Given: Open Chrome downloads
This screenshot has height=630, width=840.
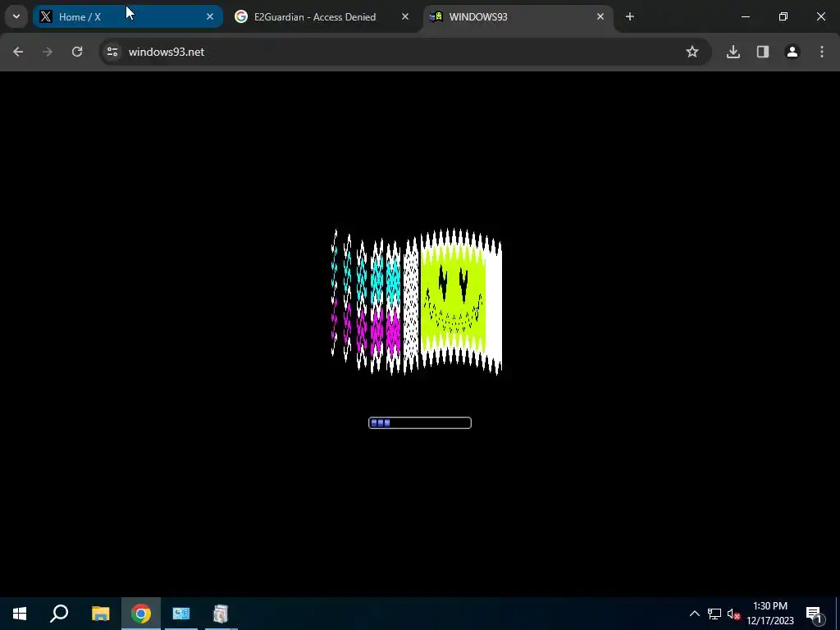Looking at the screenshot, I should click(733, 52).
